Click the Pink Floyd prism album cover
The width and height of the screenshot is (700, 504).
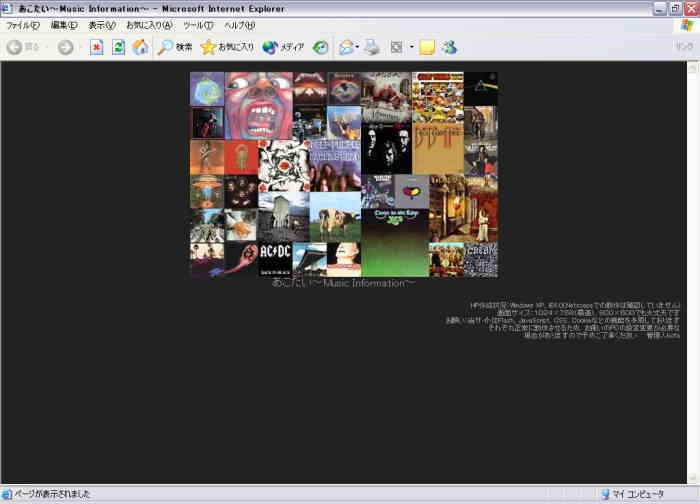[481, 89]
